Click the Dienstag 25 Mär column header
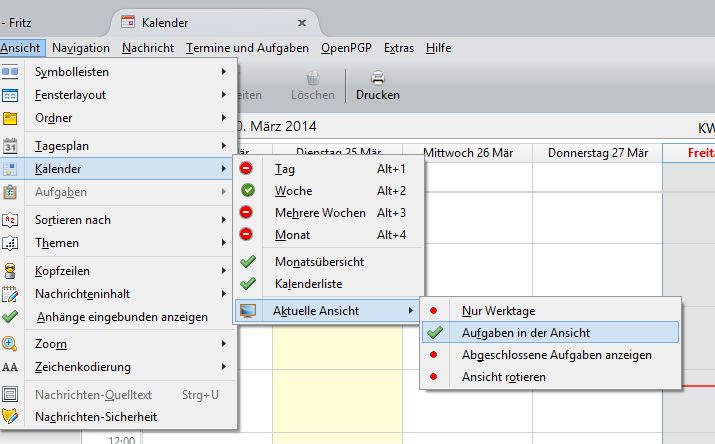The image size is (715, 444). [338, 152]
